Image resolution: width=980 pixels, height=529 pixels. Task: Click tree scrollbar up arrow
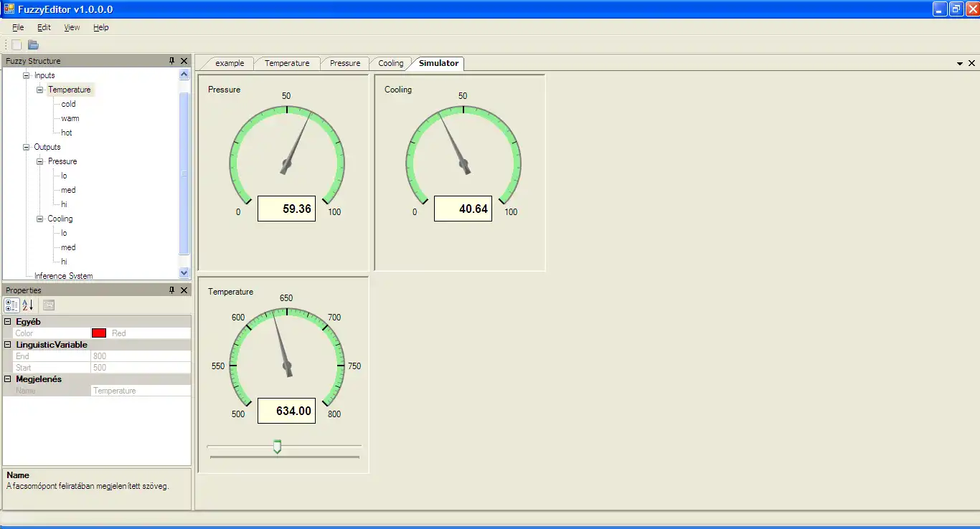click(x=184, y=74)
